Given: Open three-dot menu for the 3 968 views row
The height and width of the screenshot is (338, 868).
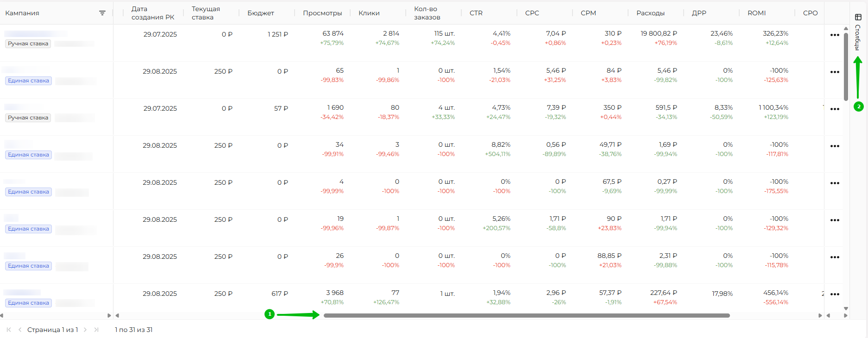Looking at the screenshot, I should point(835,294).
